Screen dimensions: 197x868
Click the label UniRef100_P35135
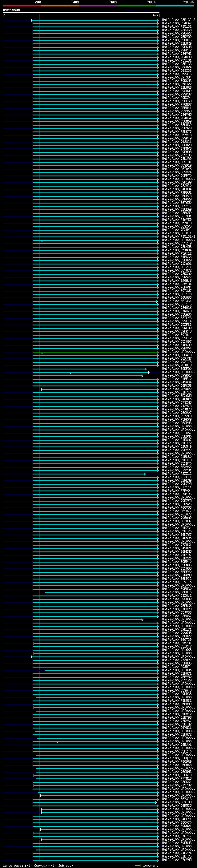coord(177,155)
